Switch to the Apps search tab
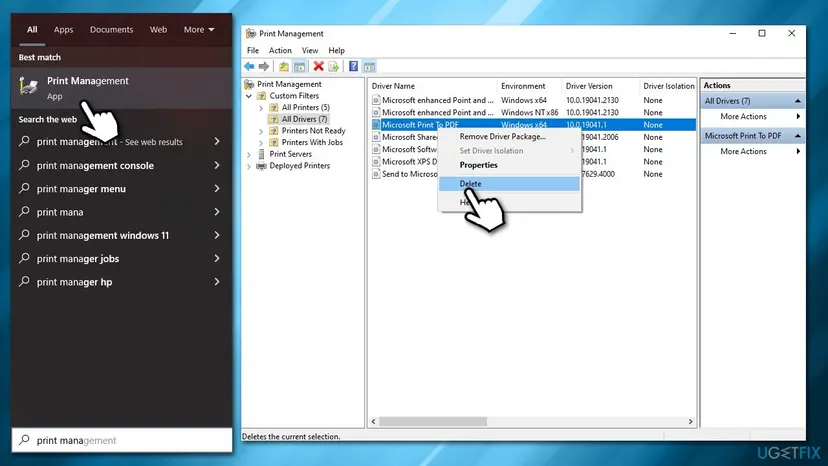This screenshot has height=466, width=828. [63, 30]
